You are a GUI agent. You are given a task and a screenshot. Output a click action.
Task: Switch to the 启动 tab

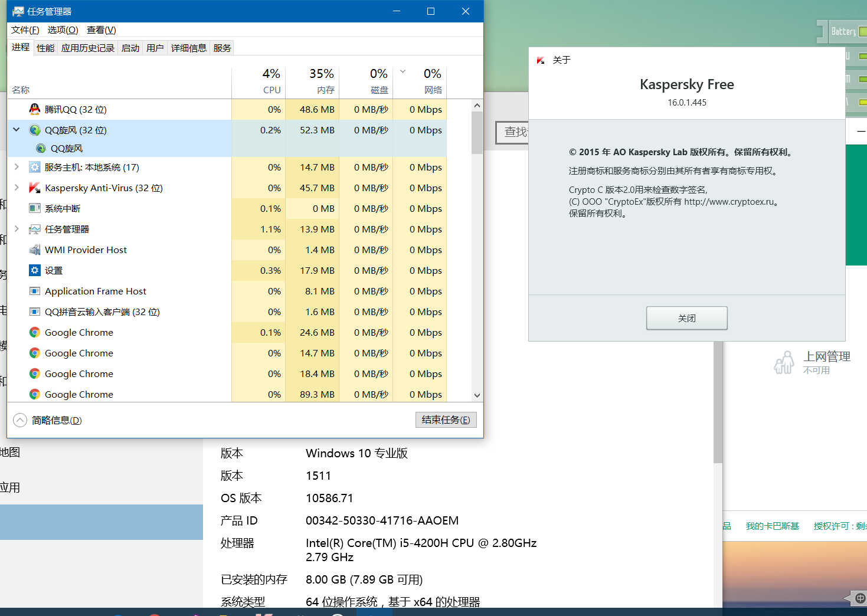click(x=130, y=48)
